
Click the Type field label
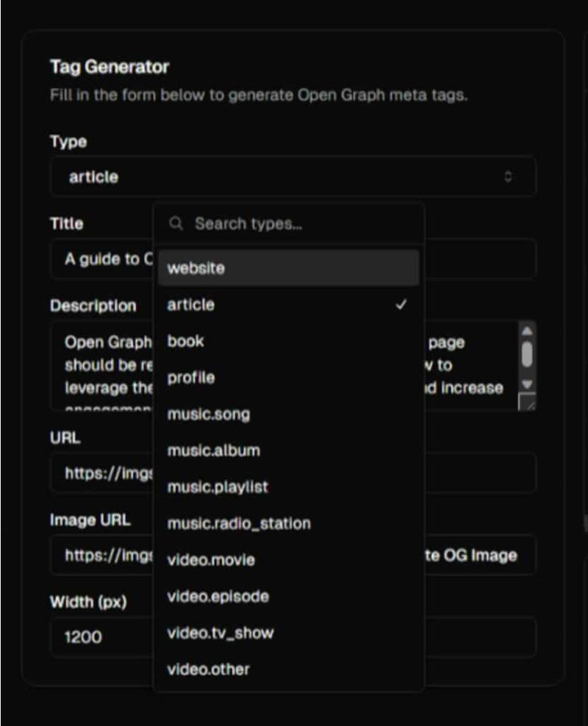(x=68, y=141)
